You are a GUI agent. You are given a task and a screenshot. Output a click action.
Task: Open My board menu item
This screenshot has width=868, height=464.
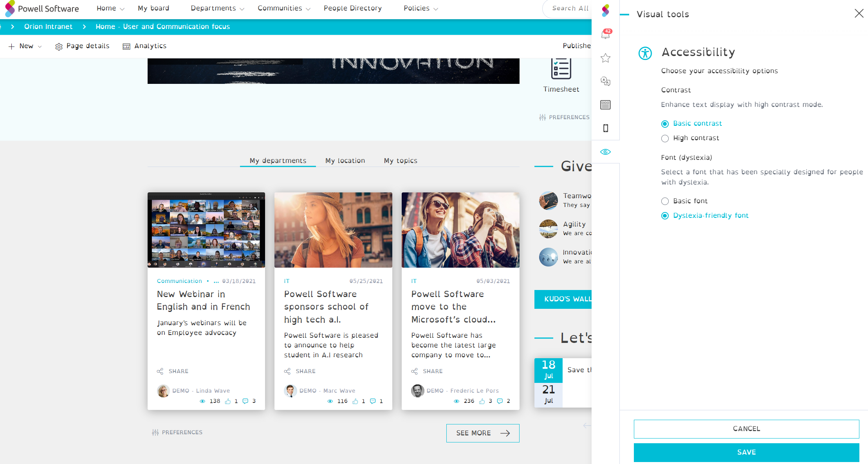coord(153,8)
